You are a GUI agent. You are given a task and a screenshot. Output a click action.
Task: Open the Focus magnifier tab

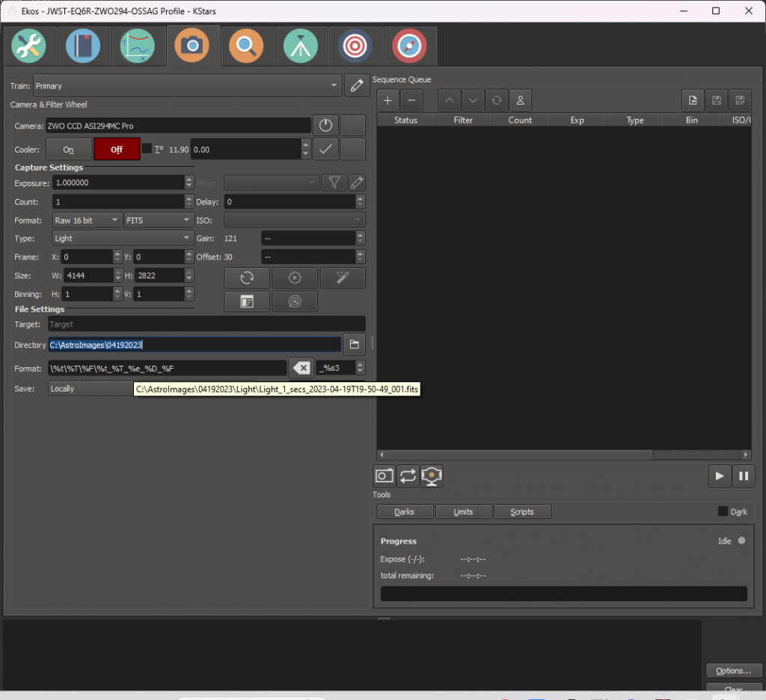[x=246, y=46]
